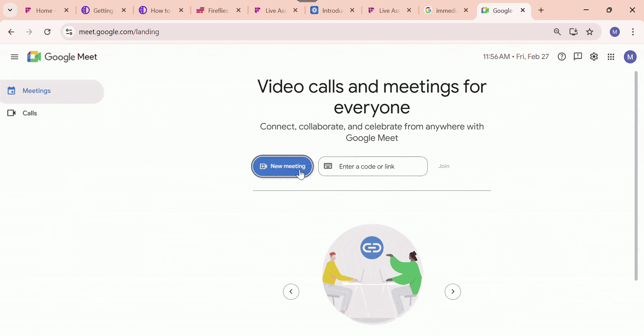The height and width of the screenshot is (336, 644).
Task: Install Google Meet as an app
Action: point(574,32)
